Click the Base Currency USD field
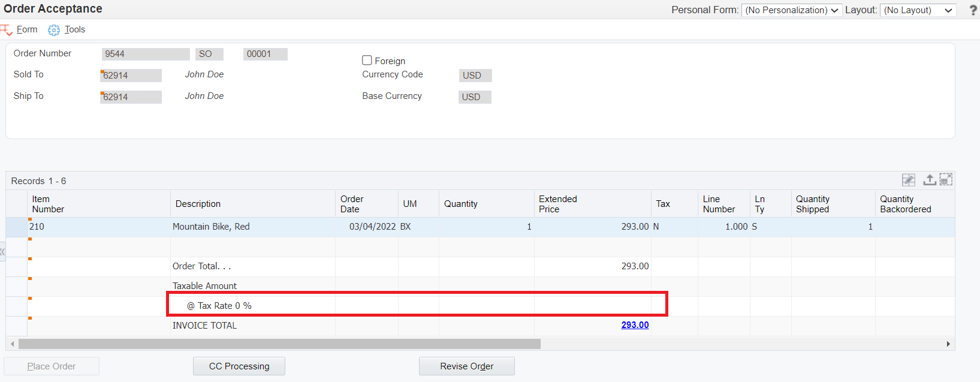The height and width of the screenshot is (382, 980). click(x=475, y=97)
